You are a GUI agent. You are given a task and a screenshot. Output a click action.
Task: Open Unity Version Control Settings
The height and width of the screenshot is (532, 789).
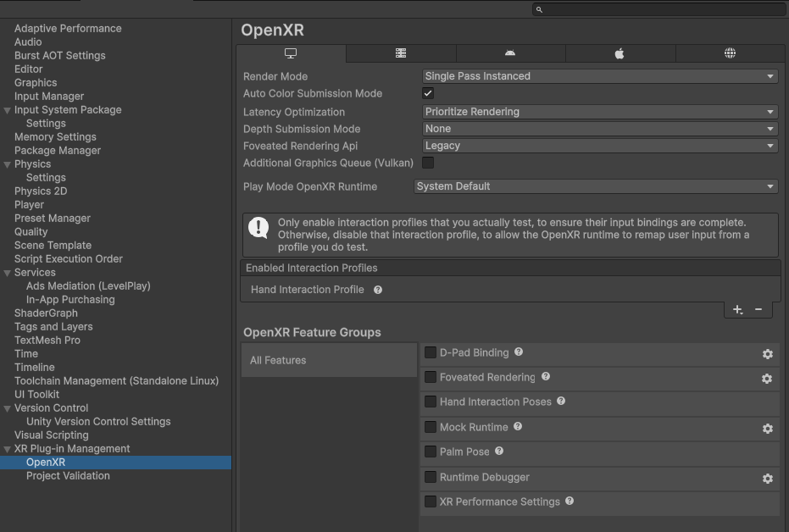coord(98,422)
